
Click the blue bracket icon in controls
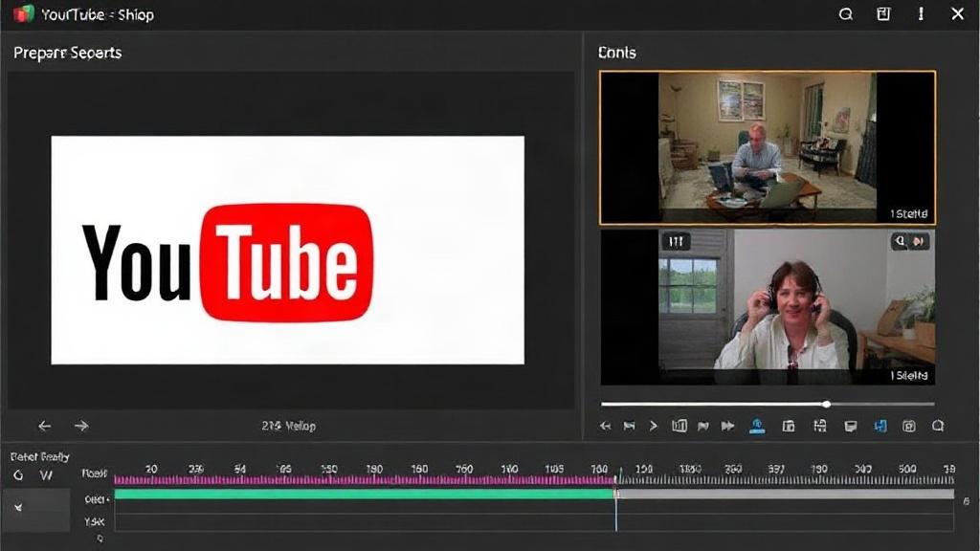pyautogui.click(x=880, y=426)
